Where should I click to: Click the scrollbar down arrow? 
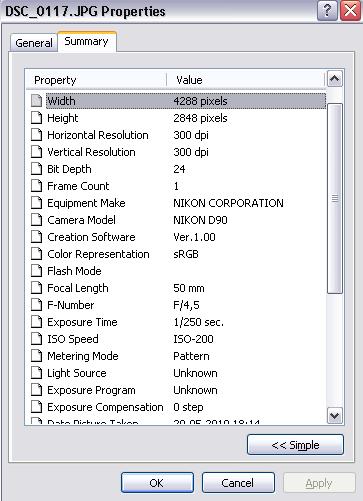pyautogui.click(x=335, y=415)
